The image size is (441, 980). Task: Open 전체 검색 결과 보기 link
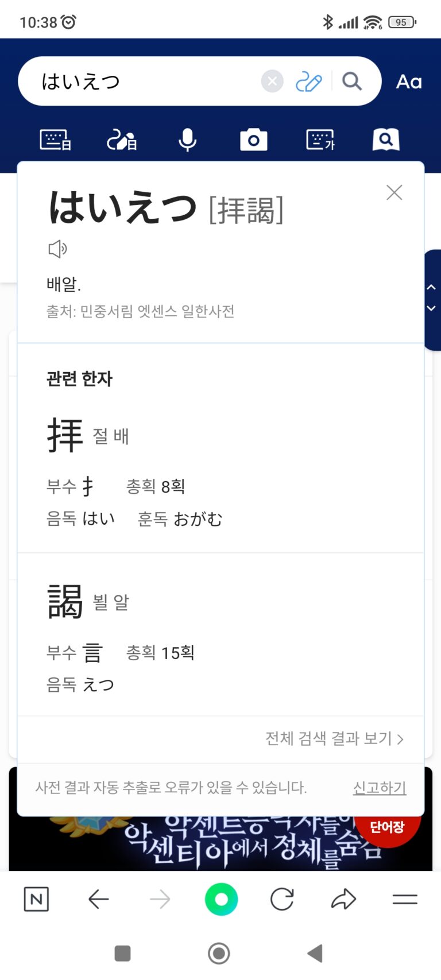(x=334, y=738)
